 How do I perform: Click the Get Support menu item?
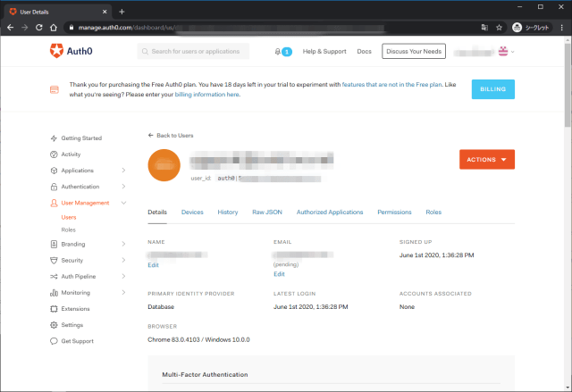pos(78,341)
